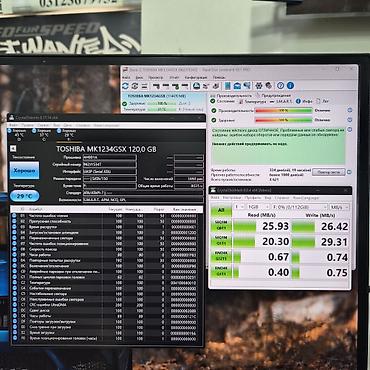Click help icon beside Здоровье bar
370x370 pixels.
[x=350, y=120]
